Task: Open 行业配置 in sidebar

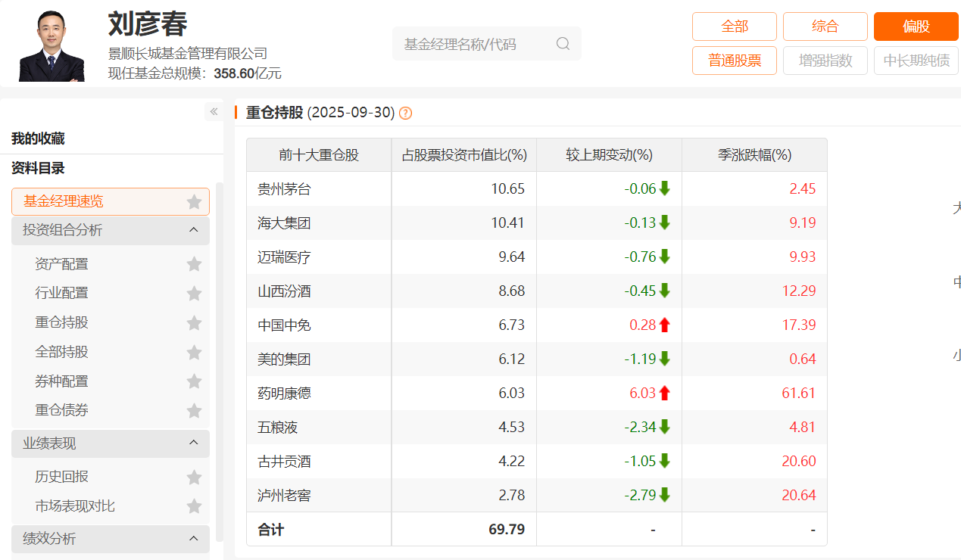Action: click(x=61, y=293)
